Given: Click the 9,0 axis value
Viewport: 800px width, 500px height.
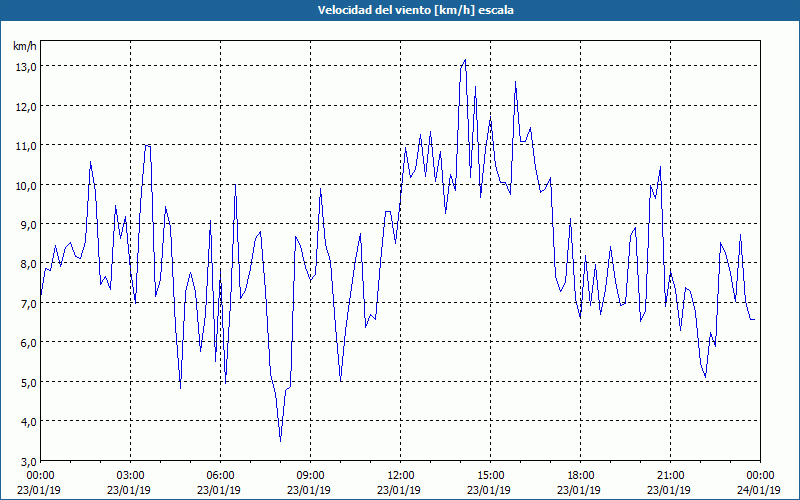Looking at the screenshot, I should [27, 224].
